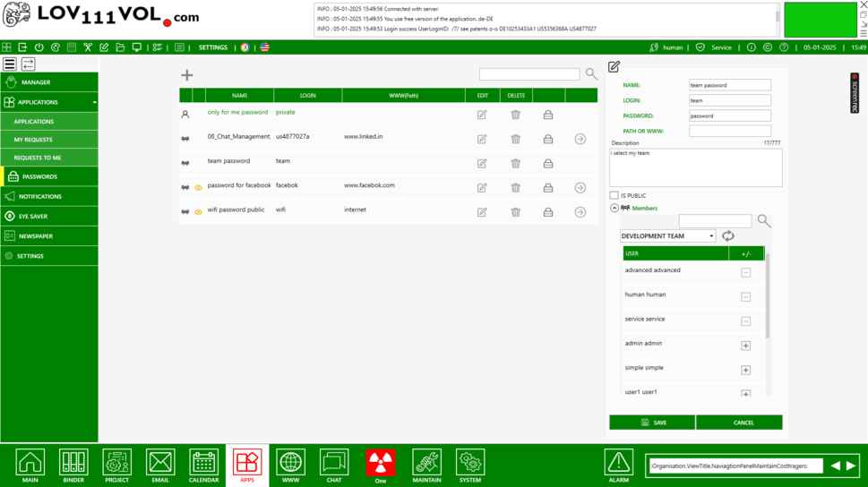Open the color palette icon in the toolbar

coord(56,47)
